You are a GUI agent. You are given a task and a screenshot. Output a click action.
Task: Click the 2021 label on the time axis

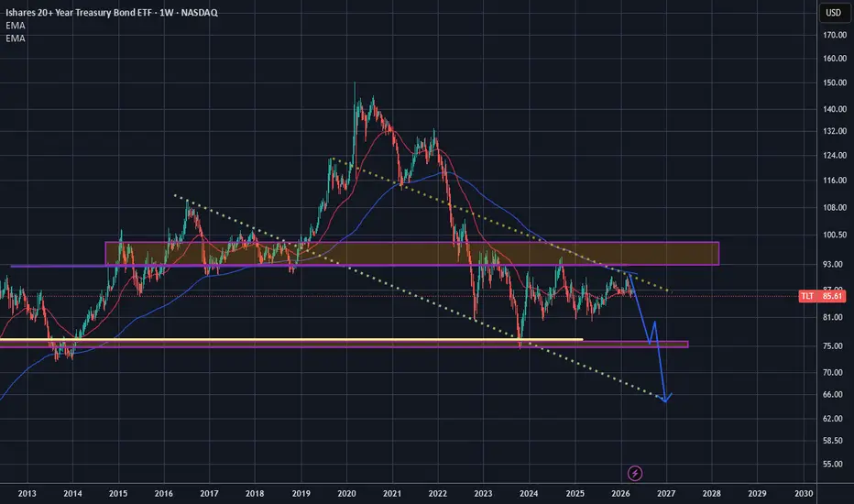pos(392,494)
